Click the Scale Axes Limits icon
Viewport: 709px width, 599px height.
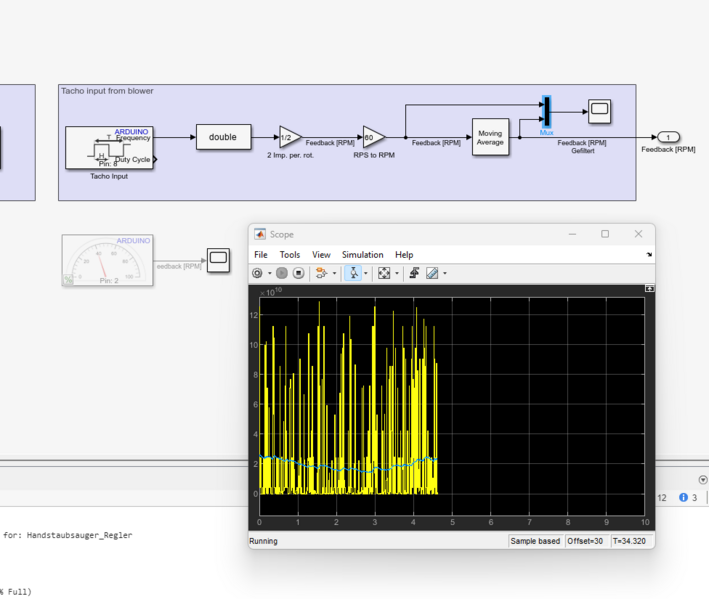tap(384, 273)
